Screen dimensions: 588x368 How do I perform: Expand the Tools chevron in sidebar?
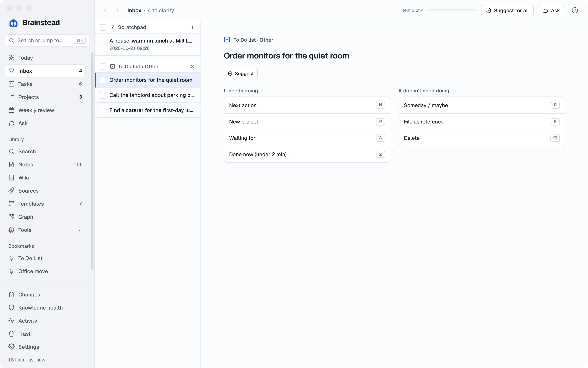79,230
